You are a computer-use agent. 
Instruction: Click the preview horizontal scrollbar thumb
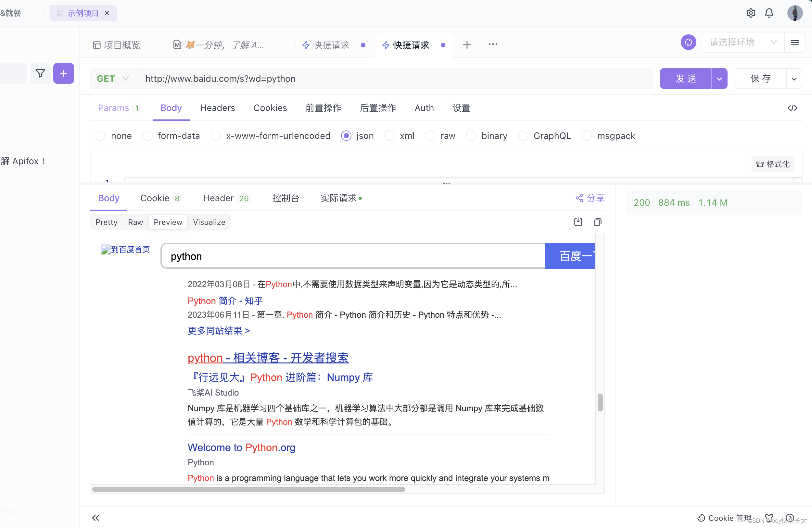(x=248, y=489)
